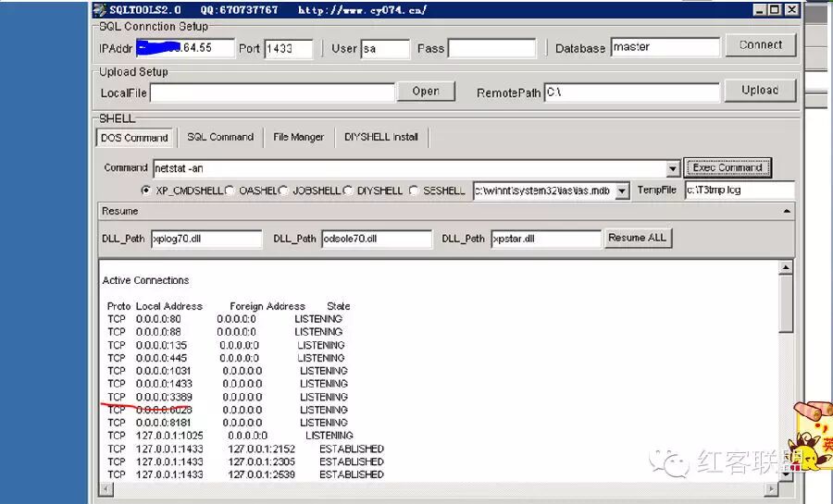Click the SQLTOOLS app icon in title bar
Screen dimensions: 833x504
(100, 9)
